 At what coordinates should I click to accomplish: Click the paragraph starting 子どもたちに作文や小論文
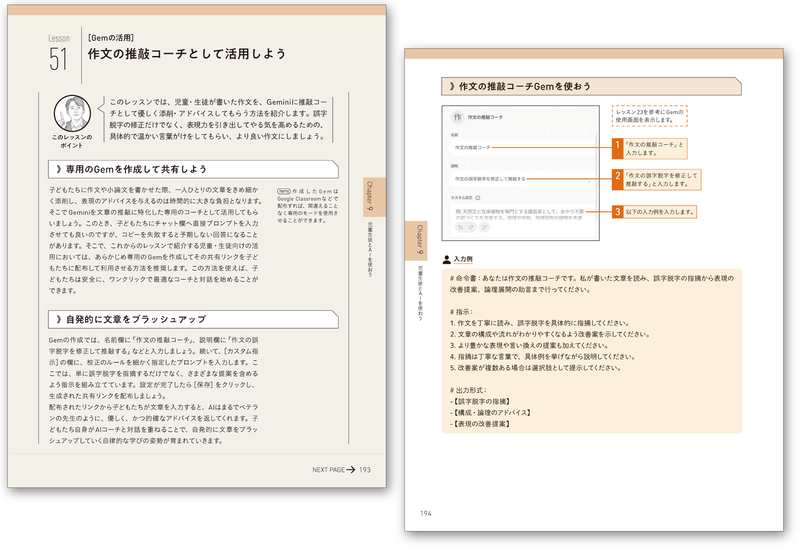pos(156,240)
